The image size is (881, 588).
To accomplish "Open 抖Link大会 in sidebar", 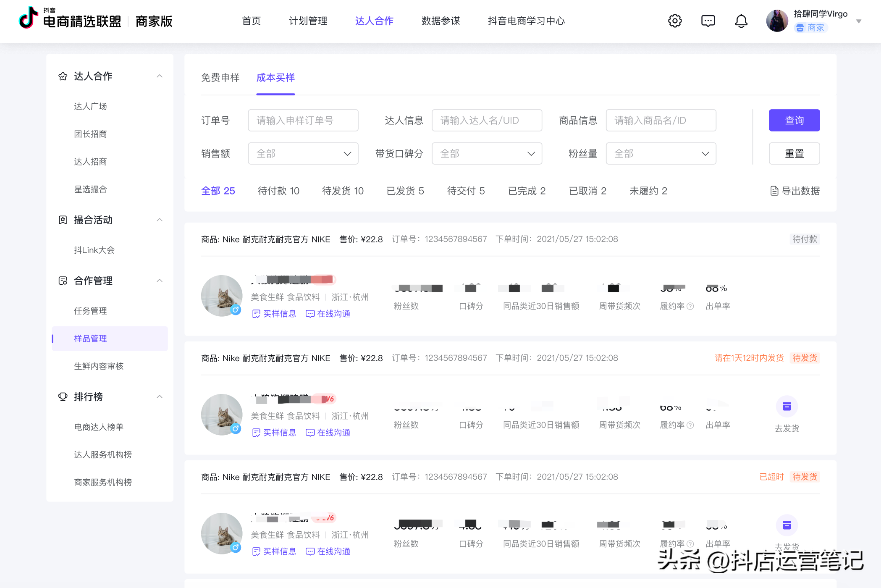I will [94, 250].
